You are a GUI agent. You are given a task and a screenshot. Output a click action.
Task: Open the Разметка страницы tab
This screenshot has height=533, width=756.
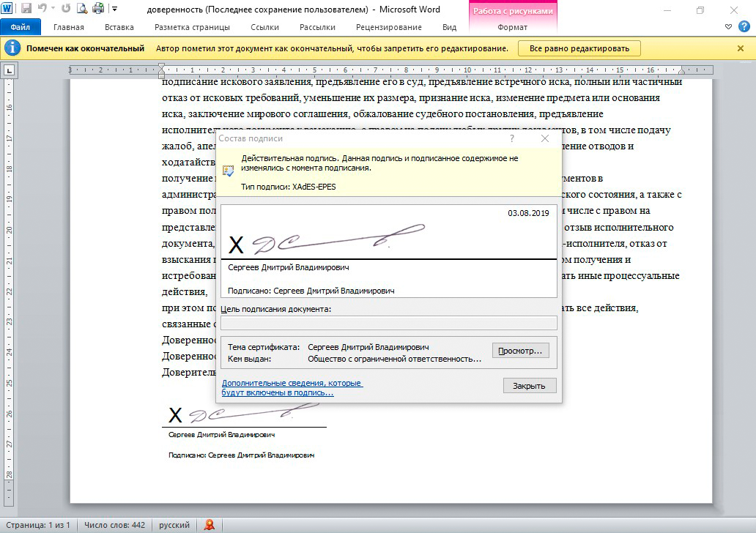click(192, 27)
